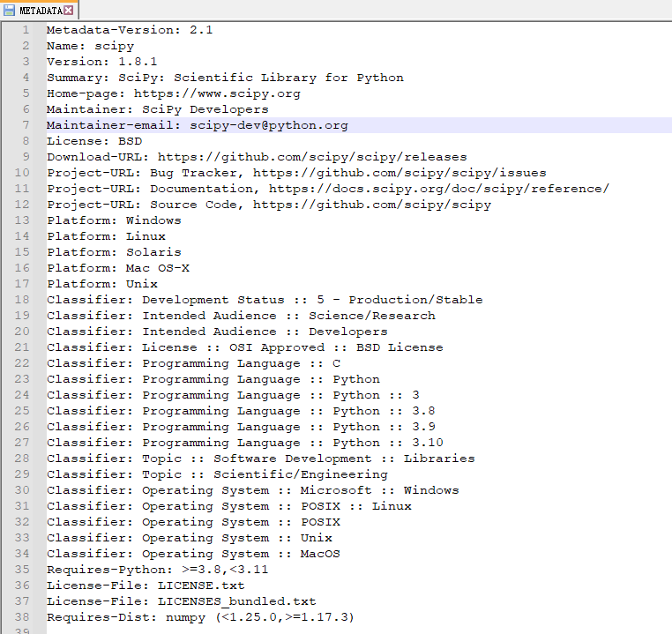The height and width of the screenshot is (634, 672).
Task: Click "Maintainer: SciPy Developers" line
Action: tap(158, 109)
